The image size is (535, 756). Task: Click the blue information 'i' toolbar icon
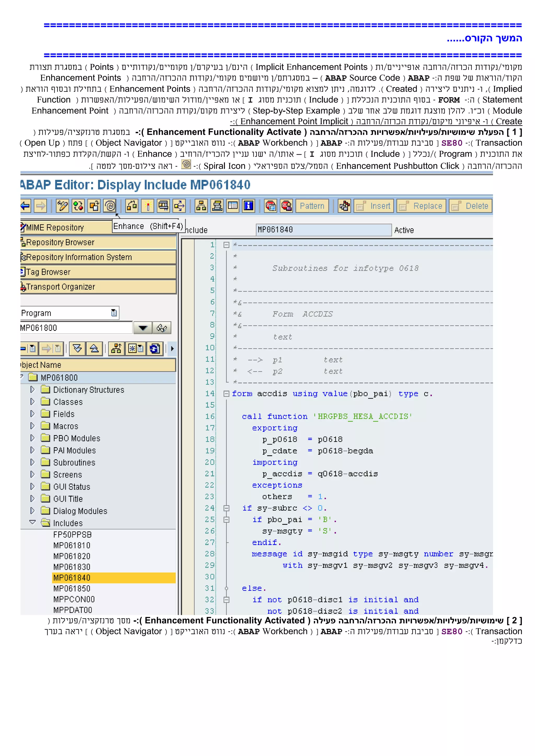[x=248, y=206]
